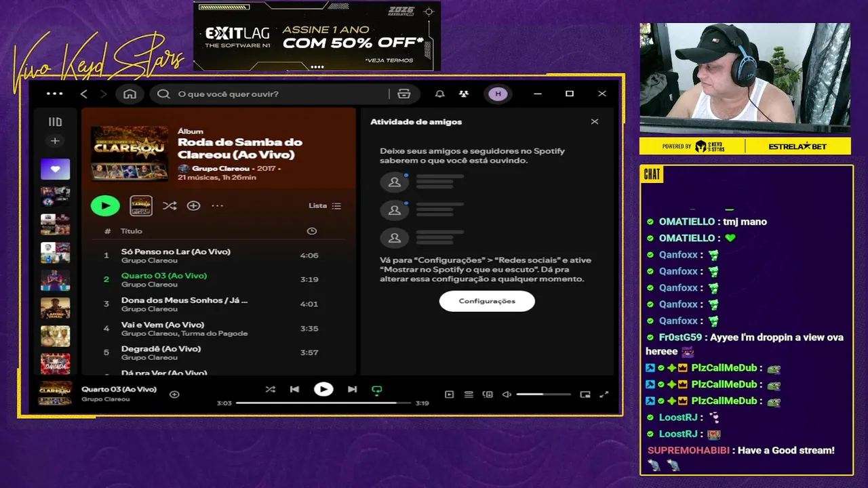Open the 'H' profile avatar menu
868x488 pixels.
[498, 94]
